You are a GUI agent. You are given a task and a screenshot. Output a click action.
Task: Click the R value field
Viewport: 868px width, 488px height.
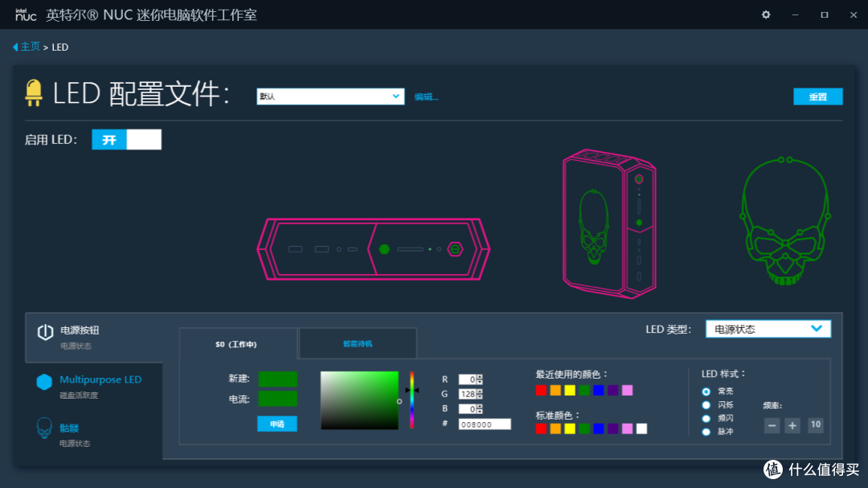coord(468,379)
